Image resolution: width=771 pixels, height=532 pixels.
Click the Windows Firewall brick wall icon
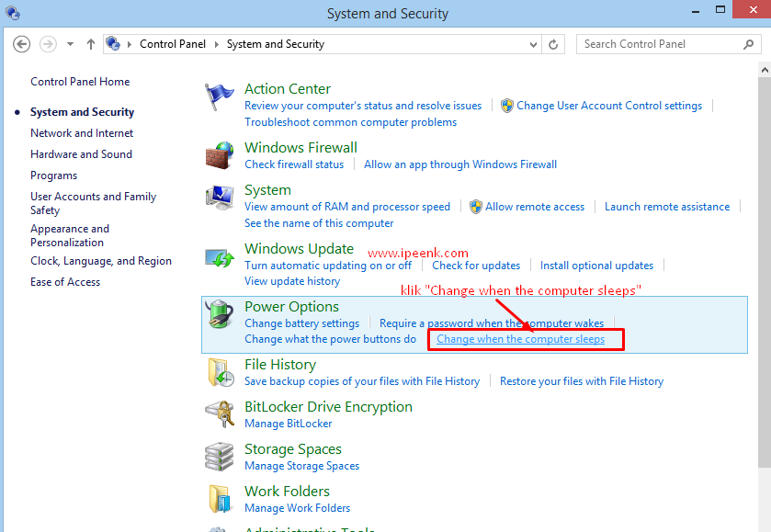coord(220,156)
